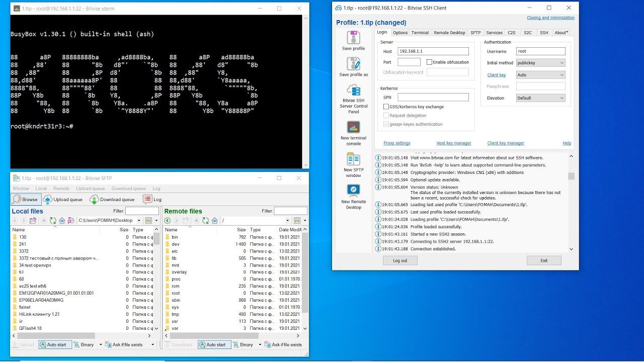Open the Initial method dropdown
Image resolution: width=644 pixels, height=362 pixels.
coord(541,63)
